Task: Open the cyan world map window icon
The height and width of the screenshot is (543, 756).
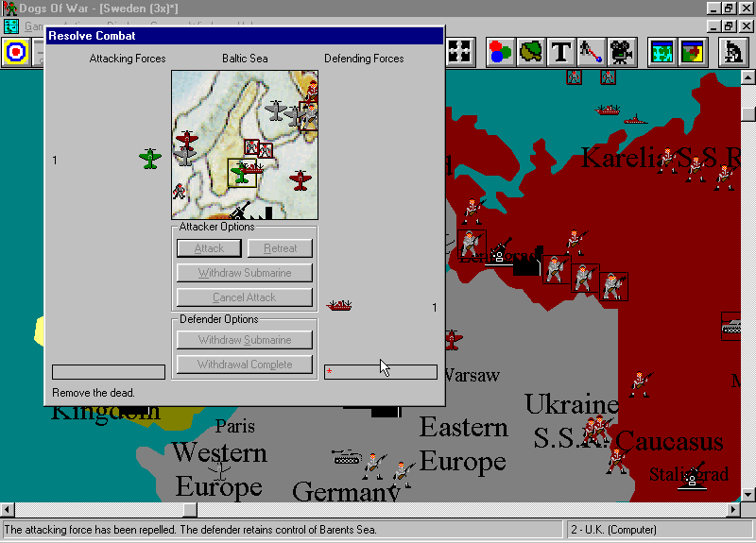Action: (662, 52)
